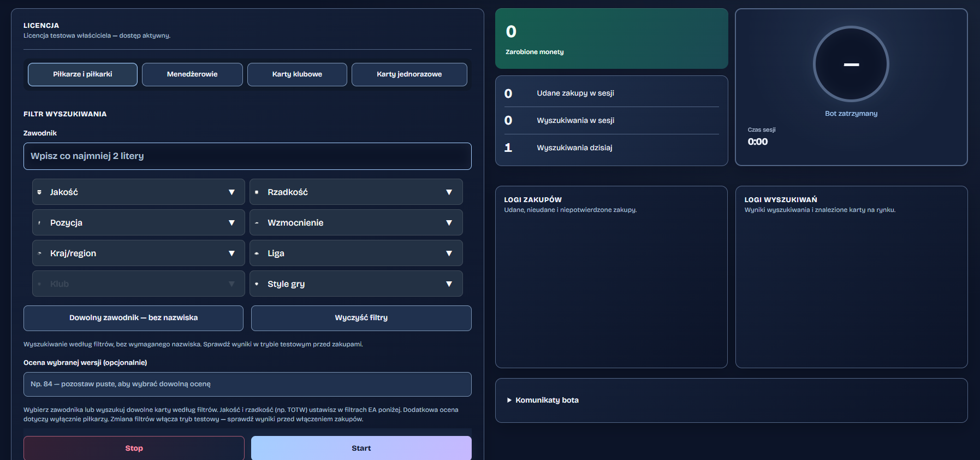
Task: Focus the Zawodnik name input field
Action: click(247, 156)
